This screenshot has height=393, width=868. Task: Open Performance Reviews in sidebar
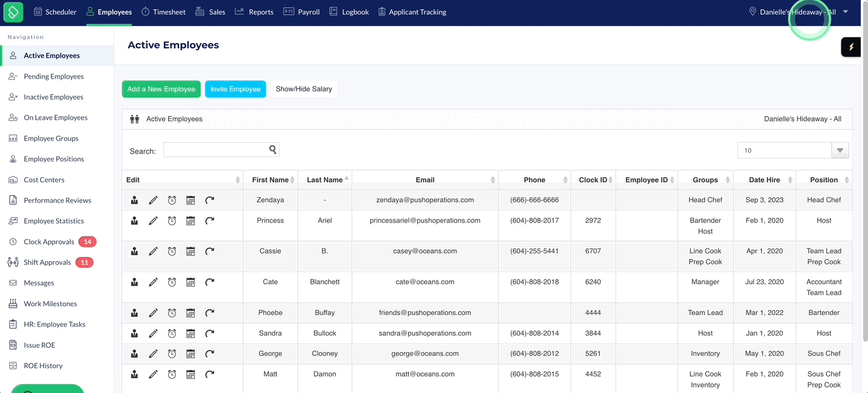click(x=57, y=200)
